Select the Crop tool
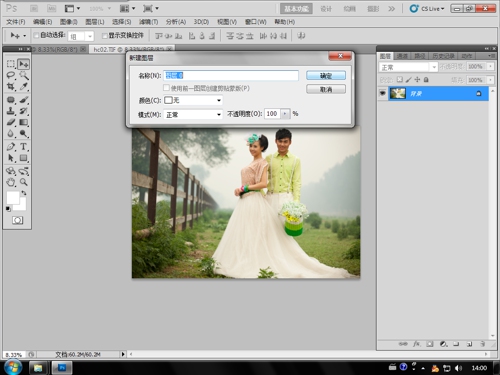The width and height of the screenshot is (500, 375). [x=11, y=86]
